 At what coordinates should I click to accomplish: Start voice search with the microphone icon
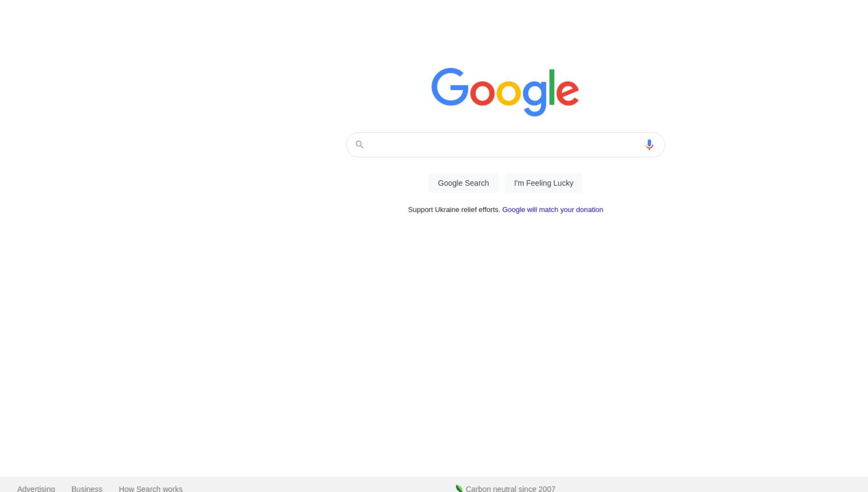point(649,145)
